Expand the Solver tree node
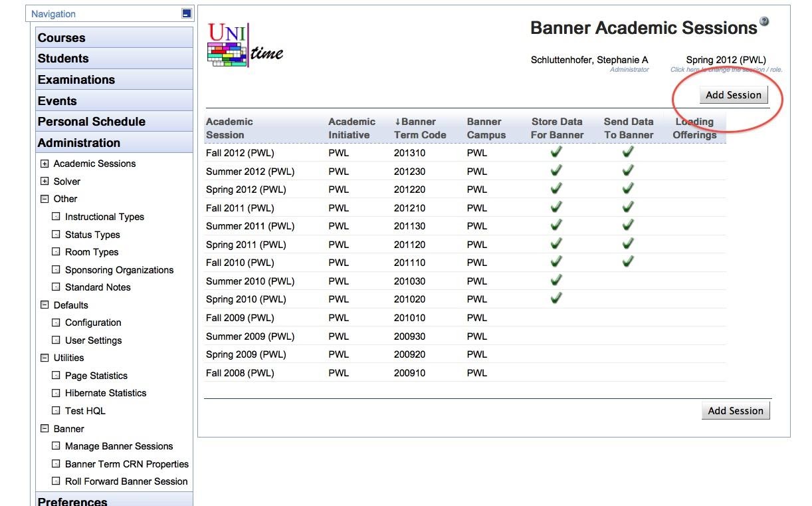 tap(45, 182)
